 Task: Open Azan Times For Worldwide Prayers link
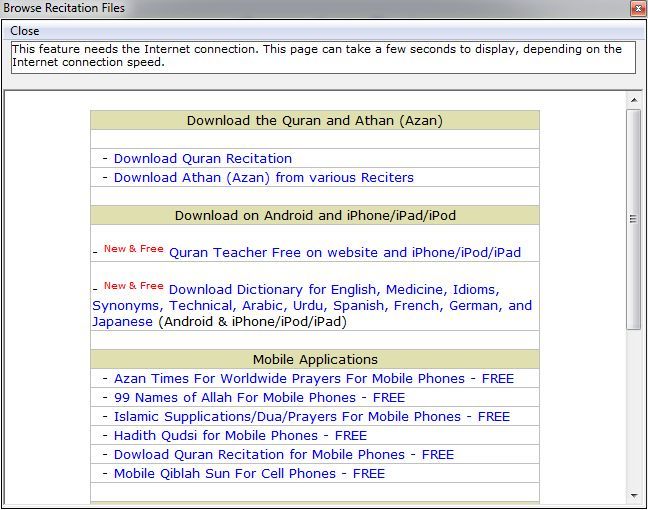pyautogui.click(x=314, y=379)
